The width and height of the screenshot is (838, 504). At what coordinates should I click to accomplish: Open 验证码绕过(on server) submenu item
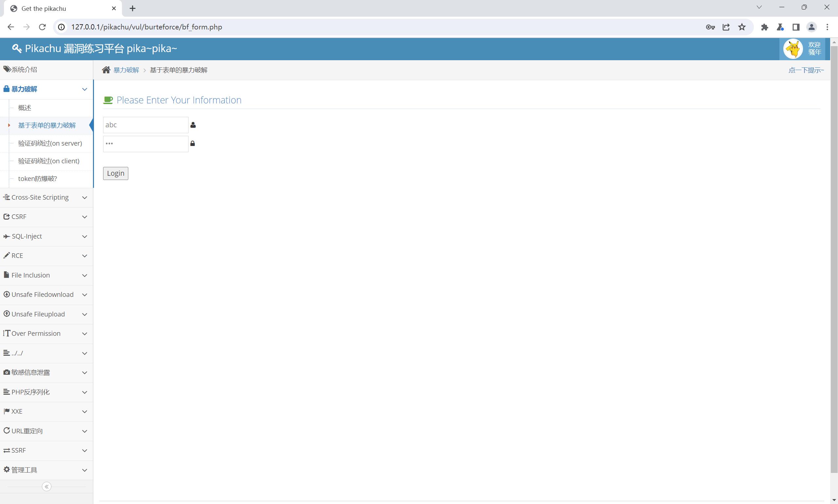coord(46,143)
